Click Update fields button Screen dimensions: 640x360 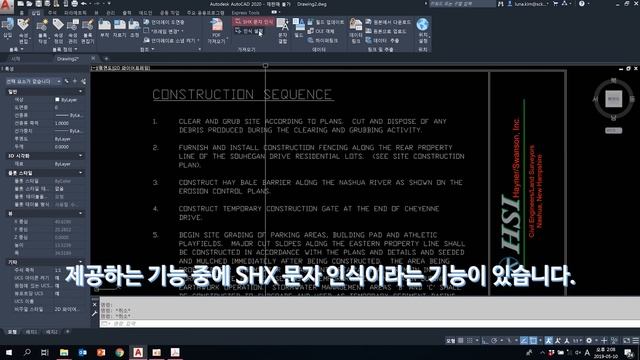pyautogui.click(x=325, y=22)
